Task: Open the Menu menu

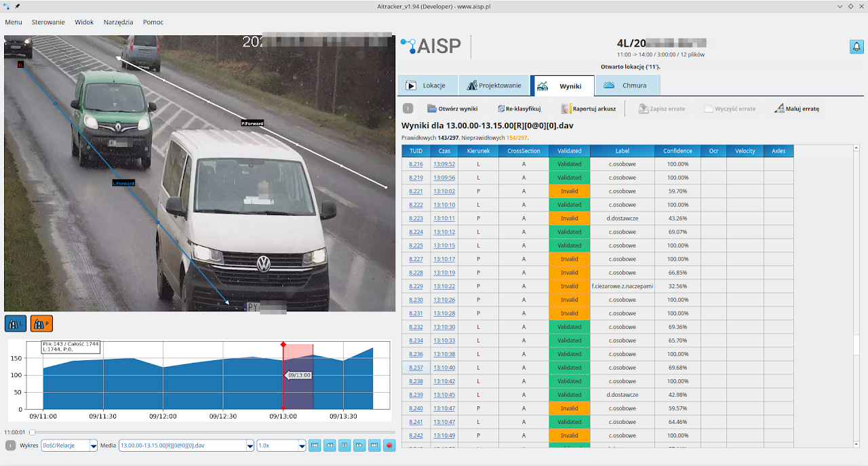Action: pyautogui.click(x=14, y=22)
